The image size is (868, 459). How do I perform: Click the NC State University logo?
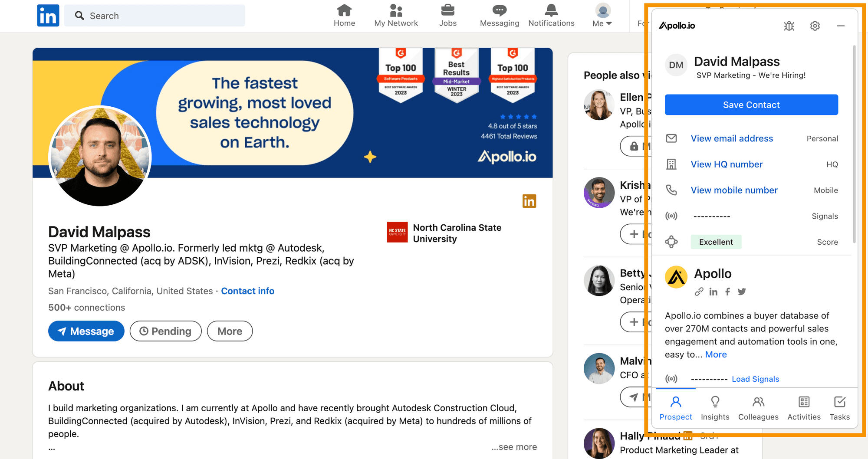tap(397, 232)
